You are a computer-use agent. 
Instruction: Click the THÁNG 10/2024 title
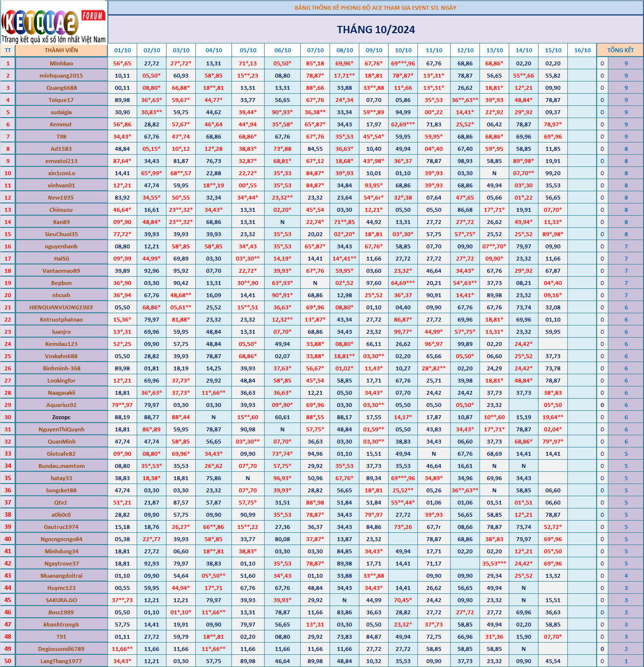pyautogui.click(x=375, y=30)
